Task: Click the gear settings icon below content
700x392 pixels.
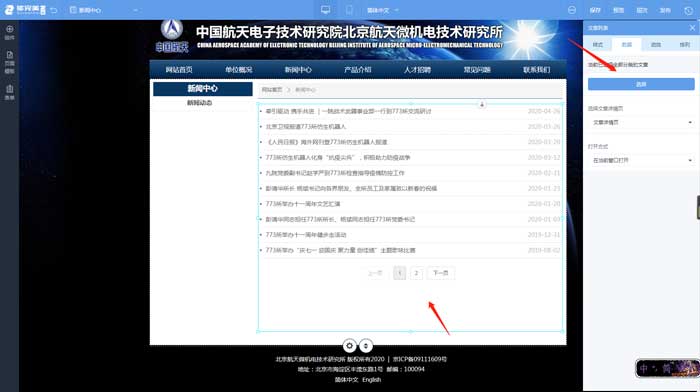Action: 350,346
